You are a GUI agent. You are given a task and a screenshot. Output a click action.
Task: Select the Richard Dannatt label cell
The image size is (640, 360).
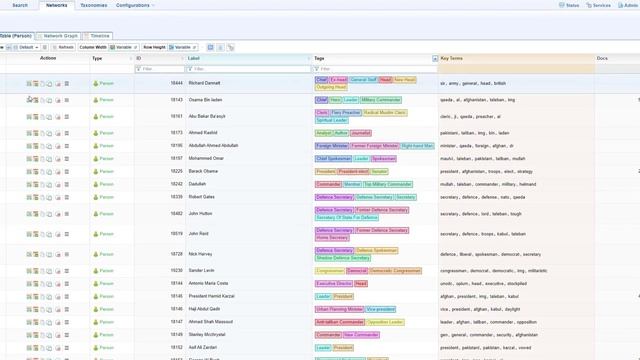[249, 83]
